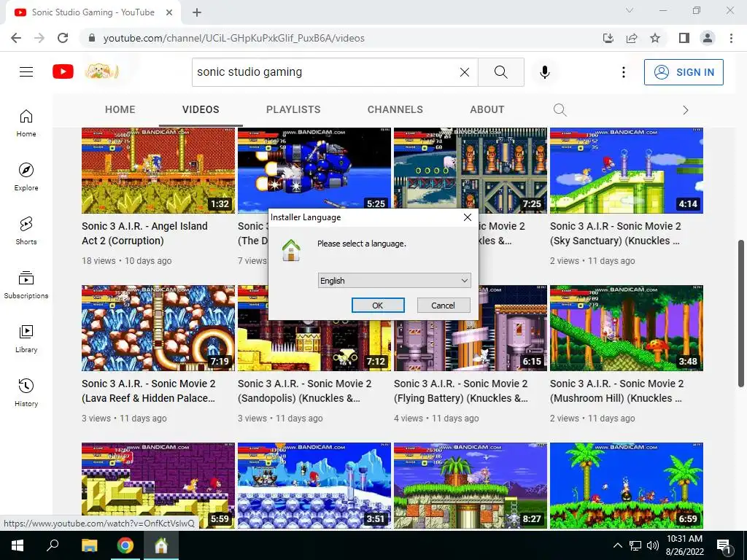Open the 5:59 duration video thumbnail
The width and height of the screenshot is (747, 560).
click(158, 485)
